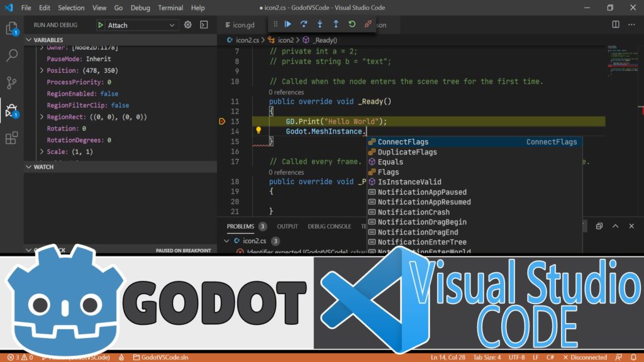Open the Go menu
Viewport: 644px width, 362px height.
tap(118, 8)
